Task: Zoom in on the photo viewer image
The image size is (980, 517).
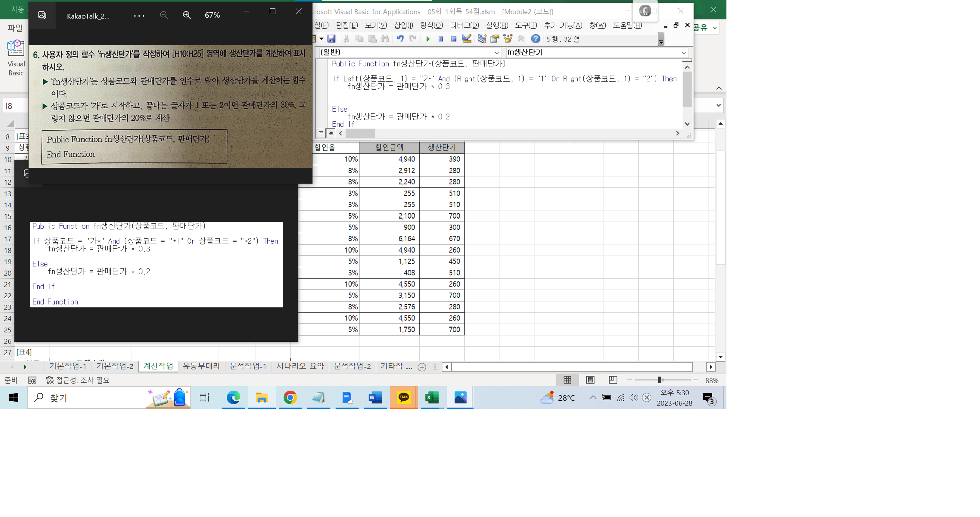Action: tap(187, 15)
